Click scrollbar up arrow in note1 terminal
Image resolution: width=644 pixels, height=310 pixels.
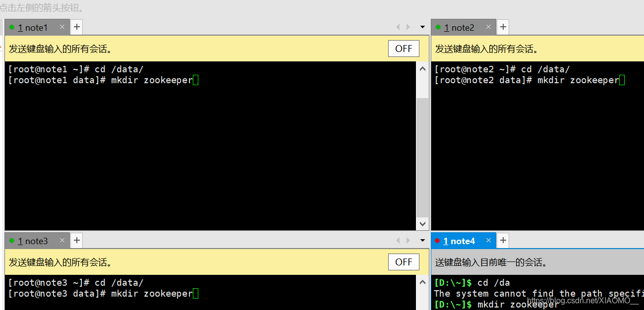click(x=422, y=69)
